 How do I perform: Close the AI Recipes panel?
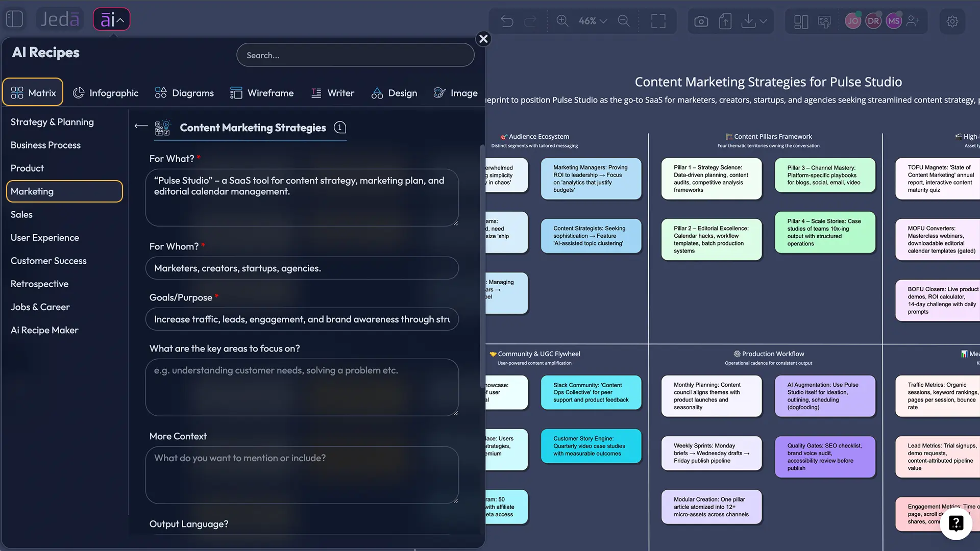pyautogui.click(x=483, y=39)
